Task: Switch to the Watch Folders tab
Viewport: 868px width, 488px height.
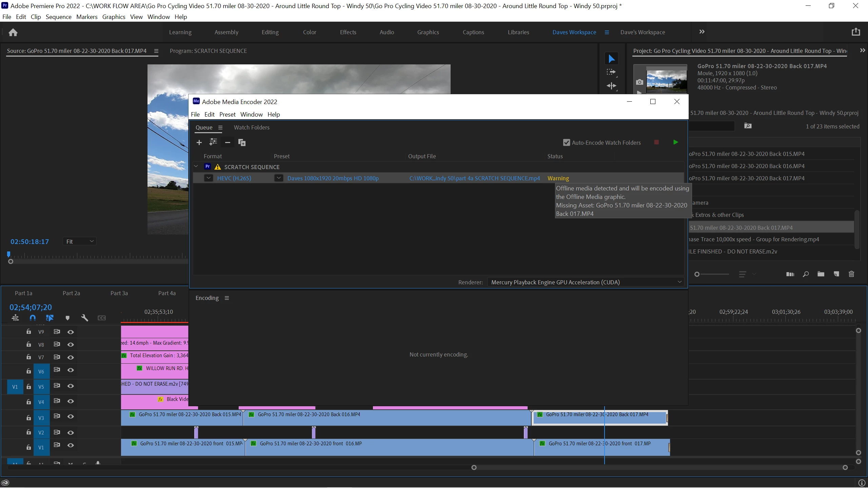Action: pos(252,127)
